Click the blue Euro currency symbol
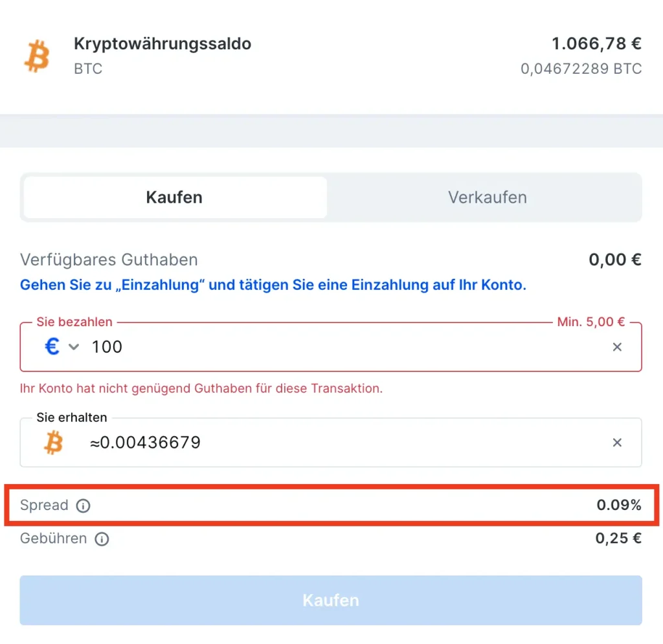Screen dimensions: 663x644 (52, 347)
